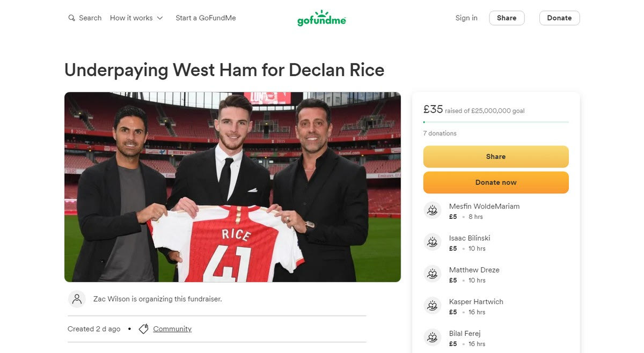Click the Community tag icon
This screenshot has height=353, width=644.
tap(143, 329)
